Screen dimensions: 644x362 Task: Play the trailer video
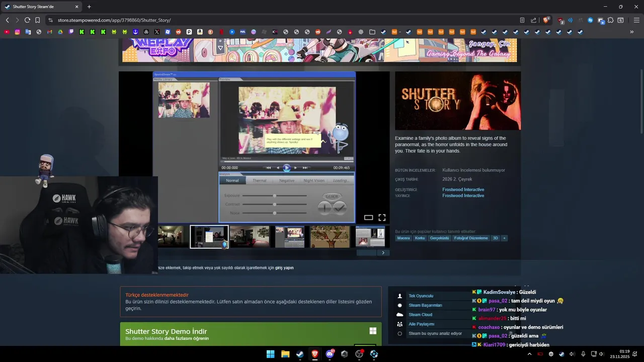(x=286, y=167)
